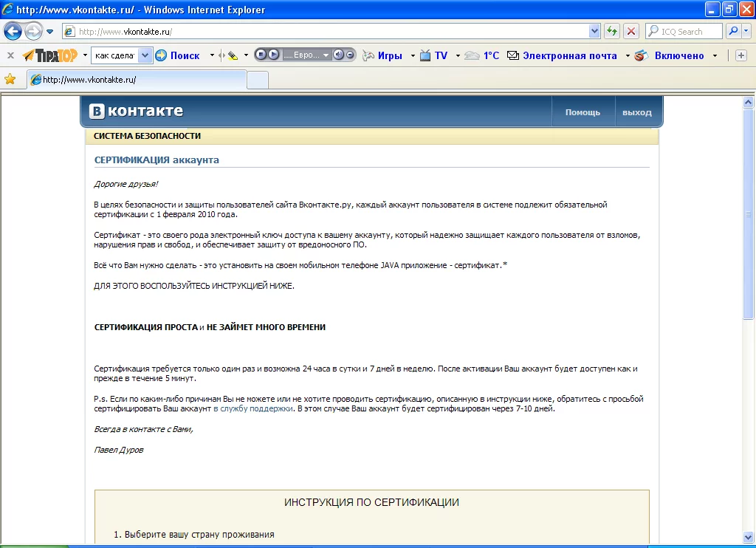Click step 1. Выберите вашу страну проживания
The image size is (756, 548).
(194, 535)
